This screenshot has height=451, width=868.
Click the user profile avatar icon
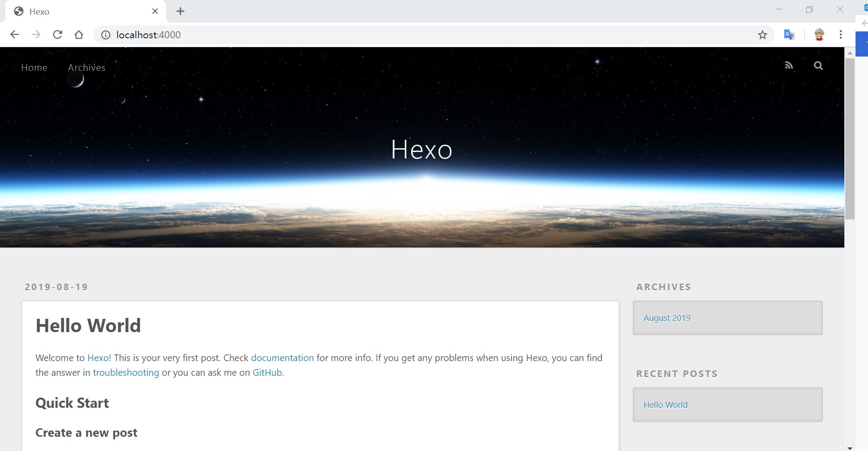pos(819,35)
